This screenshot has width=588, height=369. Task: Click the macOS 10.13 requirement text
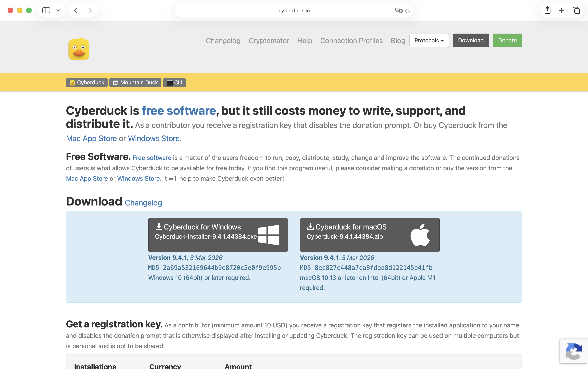pos(368,283)
